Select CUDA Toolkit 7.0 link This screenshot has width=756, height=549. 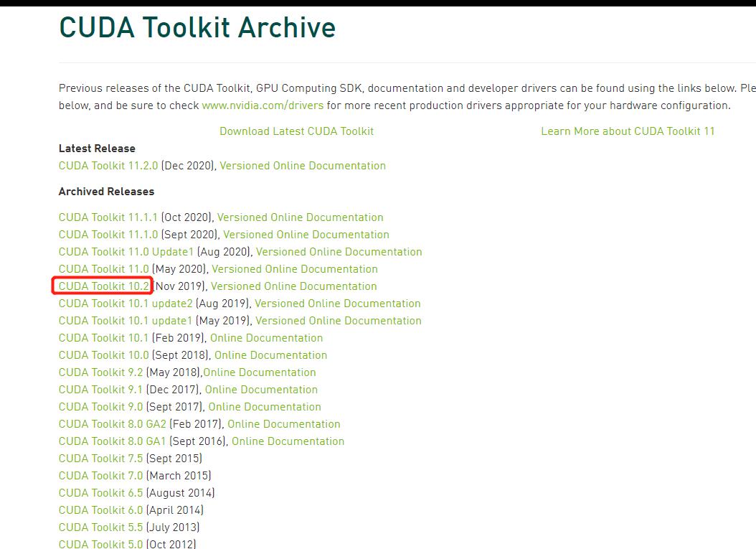[x=100, y=476]
